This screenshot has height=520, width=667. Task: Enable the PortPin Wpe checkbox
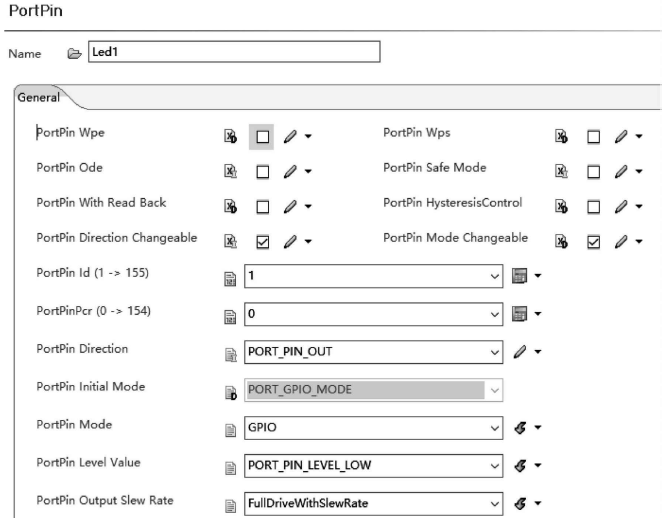[262, 137]
